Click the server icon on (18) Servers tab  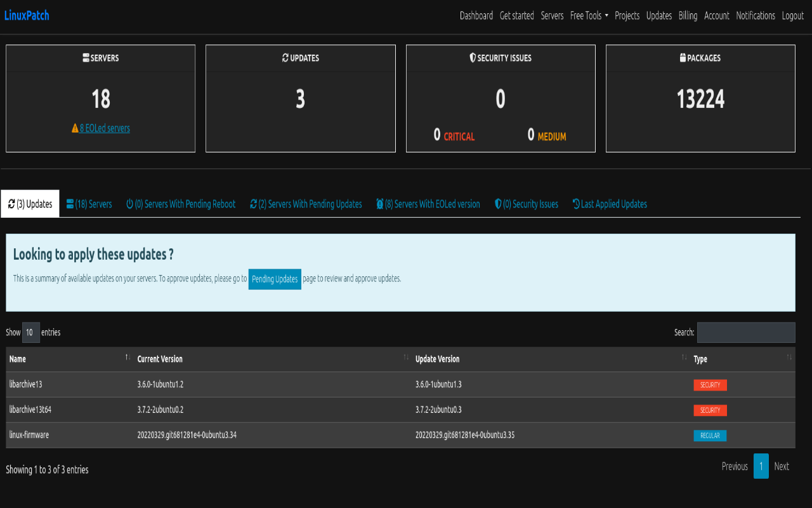(70, 204)
